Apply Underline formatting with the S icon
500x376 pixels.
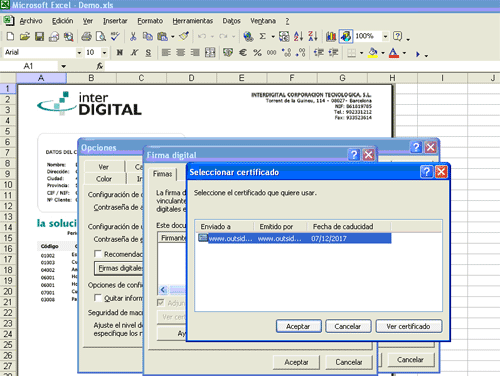(x=148, y=52)
